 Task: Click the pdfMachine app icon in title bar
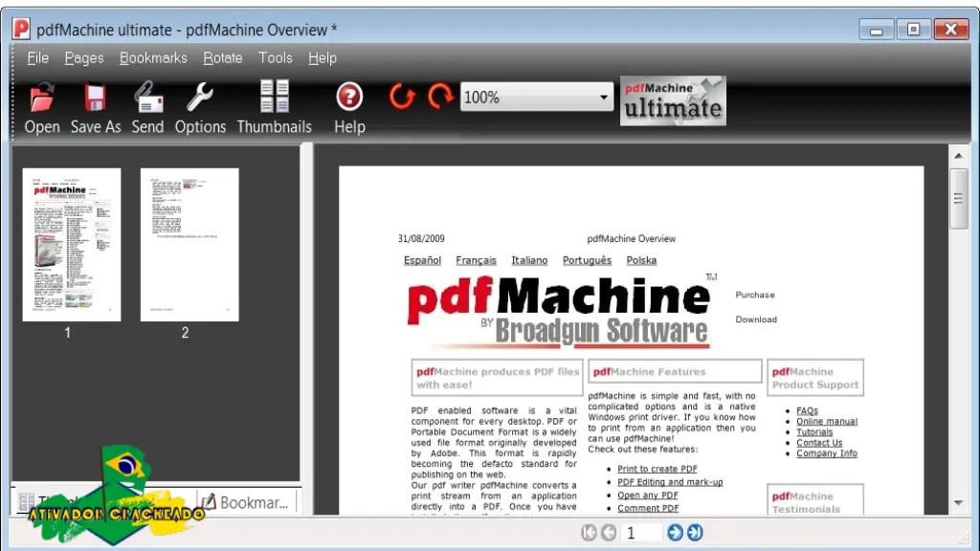[21, 29]
